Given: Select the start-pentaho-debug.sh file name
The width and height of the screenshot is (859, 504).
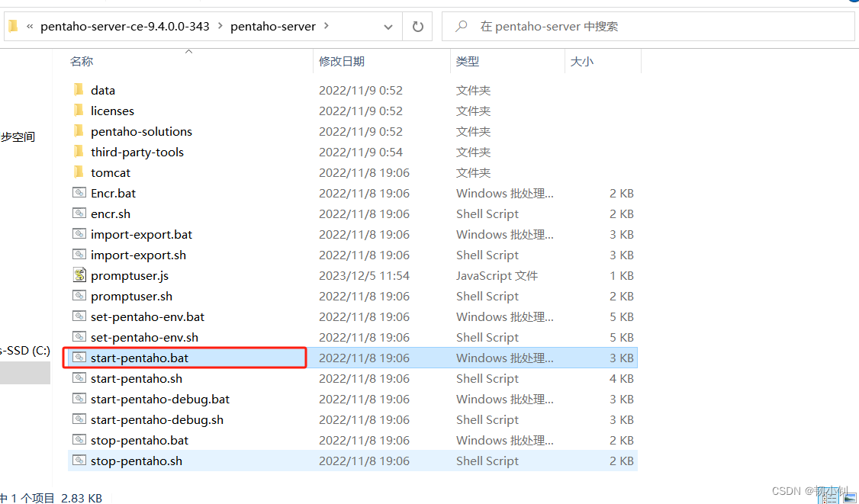Looking at the screenshot, I should (157, 420).
